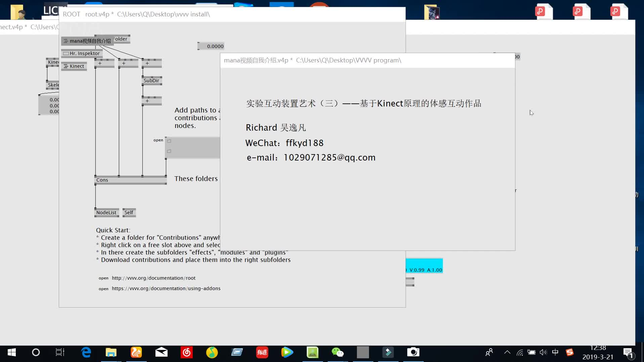Click the mana视频自我介绍.v4p window title
Screen dimensions: 644x362
313,60
